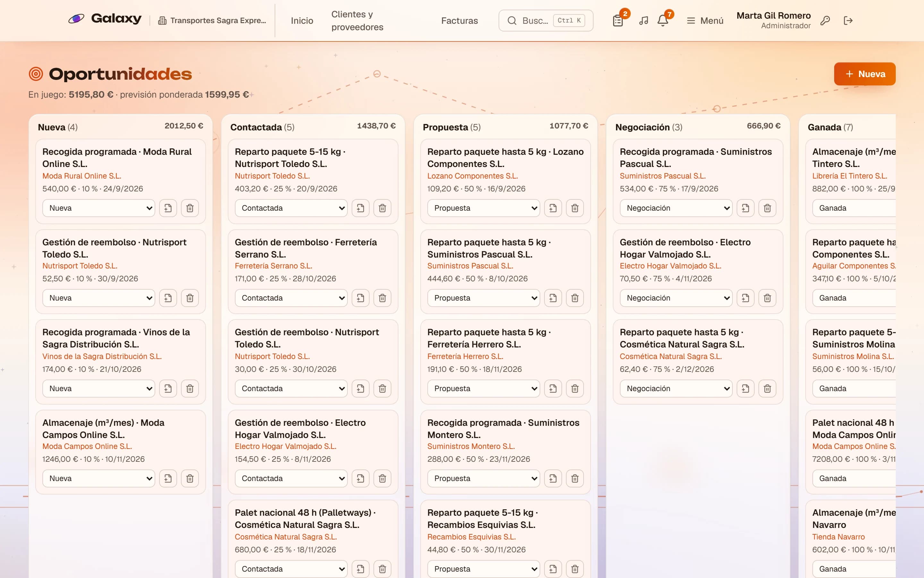Image resolution: width=924 pixels, height=578 pixels.
Task: Click the Nueva button to add opportunity
Action: click(x=865, y=74)
